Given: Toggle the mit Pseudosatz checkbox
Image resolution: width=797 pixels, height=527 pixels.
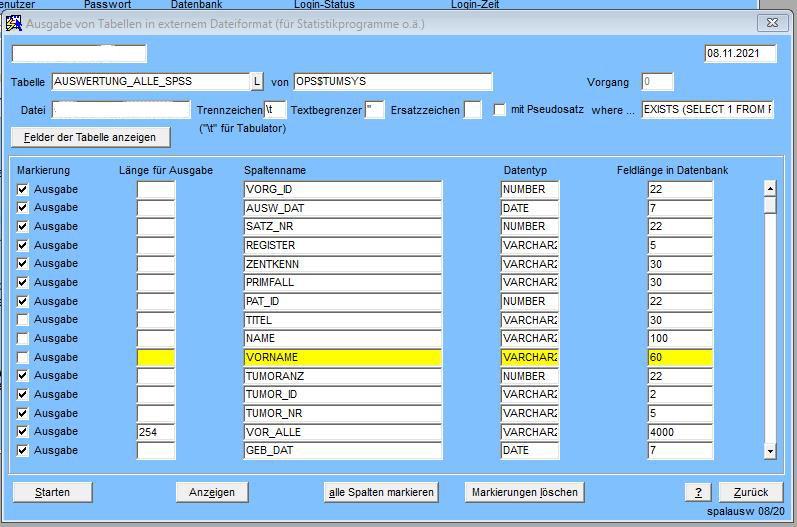Looking at the screenshot, I should click(x=500, y=109).
